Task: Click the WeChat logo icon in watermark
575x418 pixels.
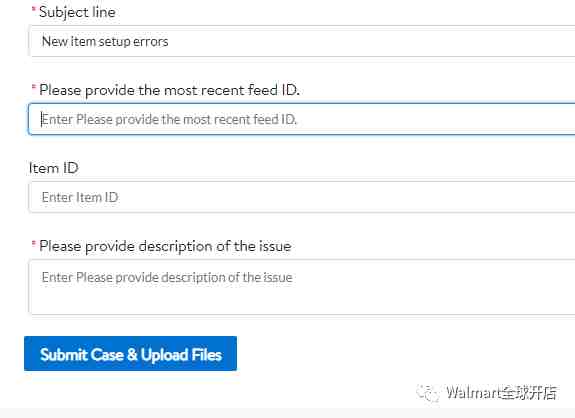Action: [428, 393]
